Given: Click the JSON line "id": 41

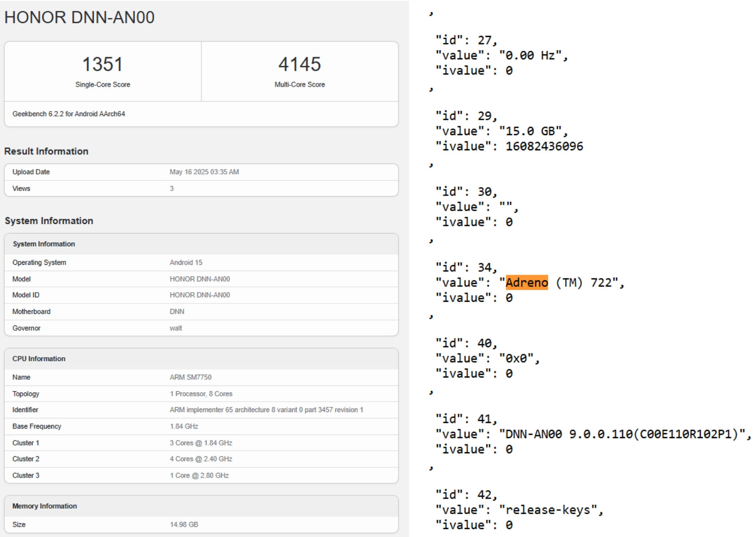Looking at the screenshot, I should [467, 419].
